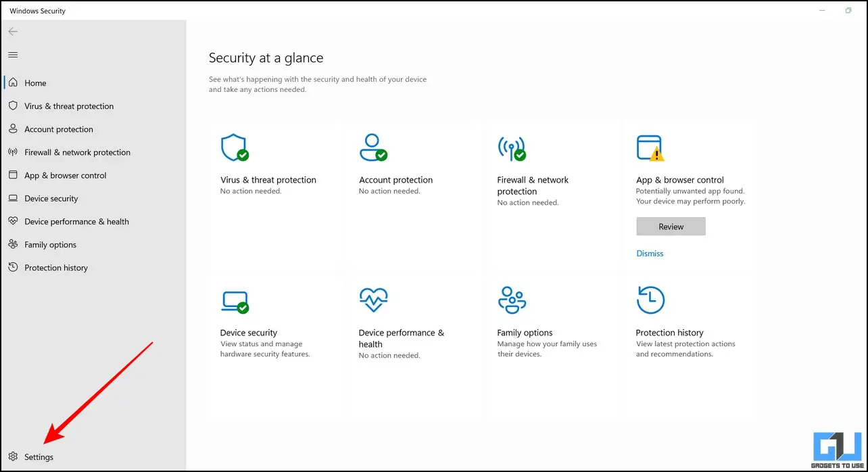Image resolution: width=868 pixels, height=472 pixels.
Task: Open Account protection from the sidebar
Action: click(x=59, y=129)
